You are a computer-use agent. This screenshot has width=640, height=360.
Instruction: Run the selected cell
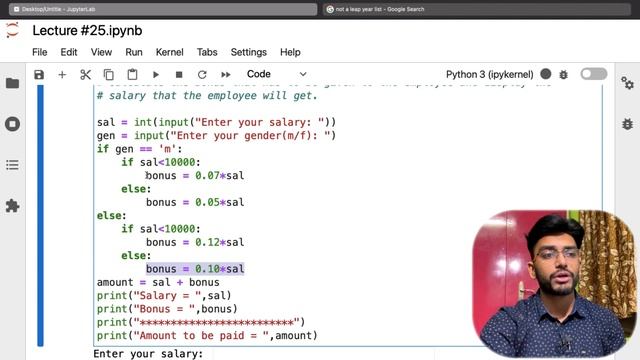[156, 75]
